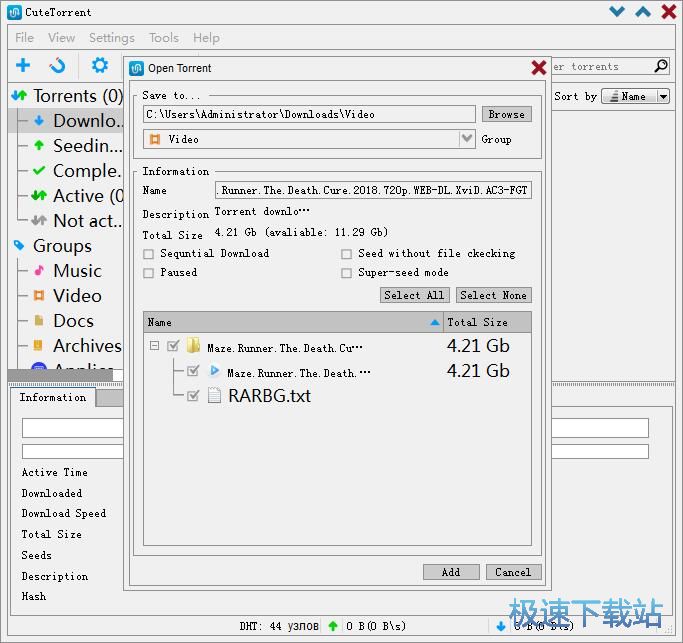Image resolution: width=683 pixels, height=643 pixels.
Task: Check the Paused option
Action: 149,273
